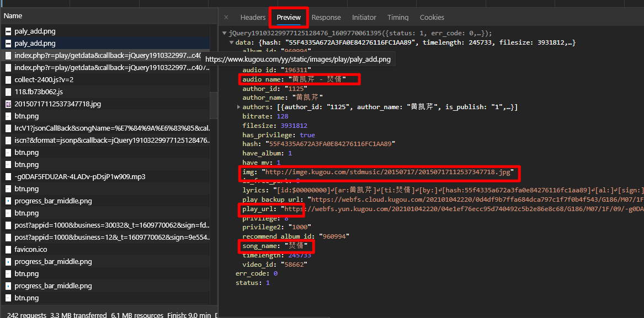
Task: Open the play_url link on webfs.yun.kugou.com
Action: [464, 209]
